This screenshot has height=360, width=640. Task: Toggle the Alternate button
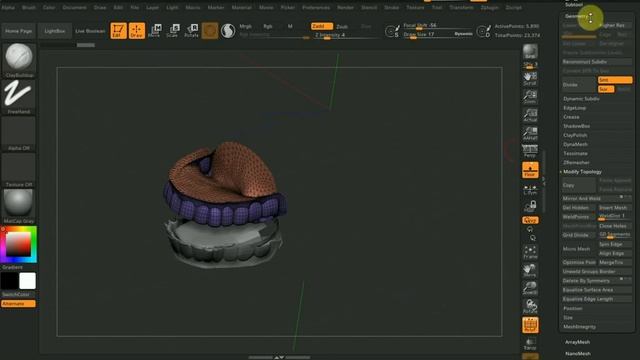(18, 304)
